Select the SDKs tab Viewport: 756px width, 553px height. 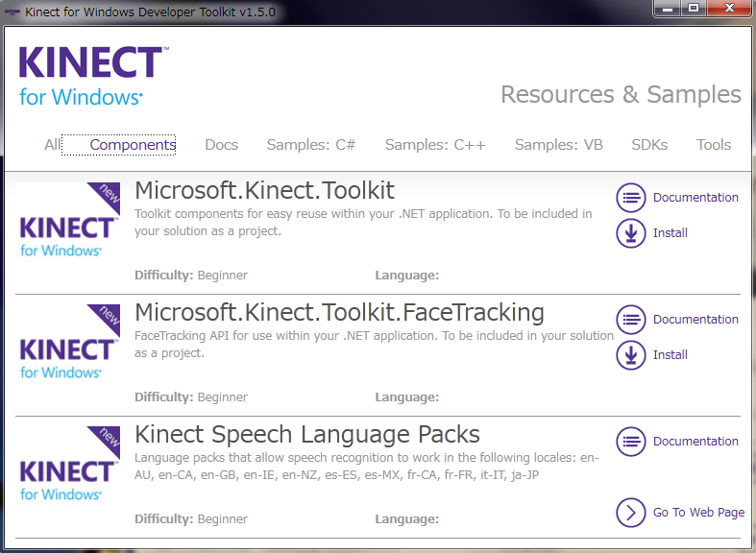(x=649, y=145)
